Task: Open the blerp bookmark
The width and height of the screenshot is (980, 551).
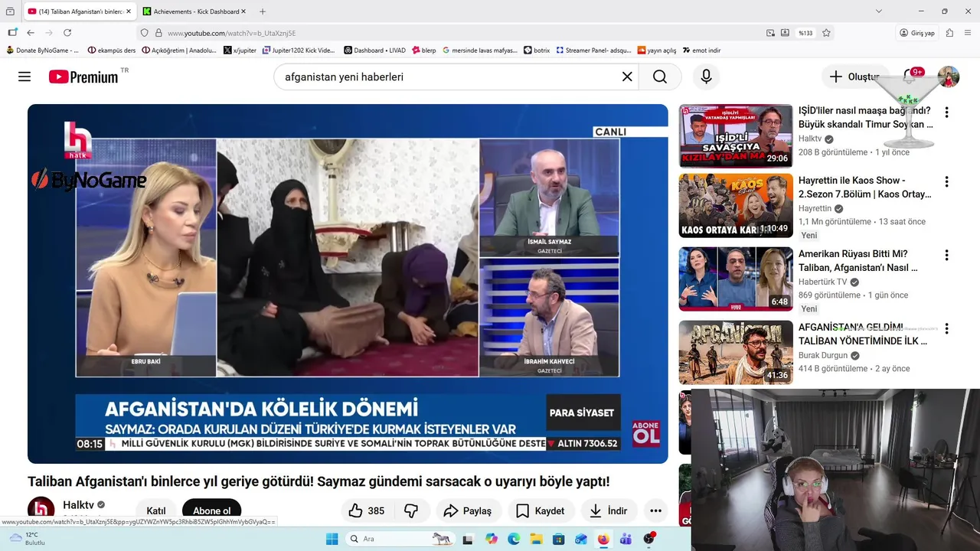Action: click(x=423, y=51)
